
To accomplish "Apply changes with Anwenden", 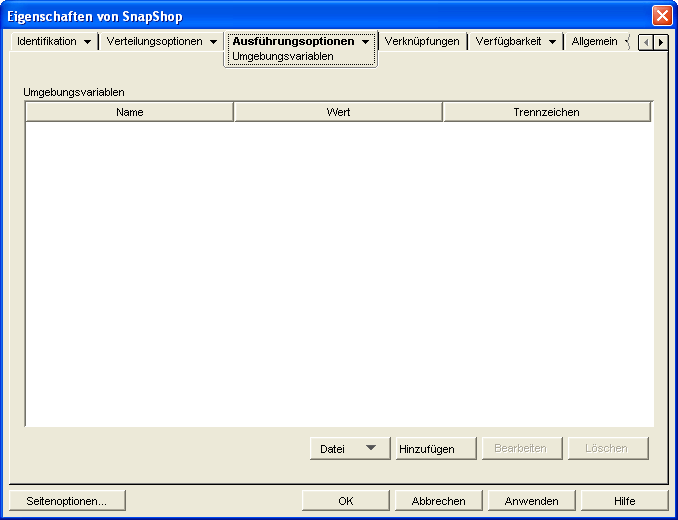I will click(531, 501).
